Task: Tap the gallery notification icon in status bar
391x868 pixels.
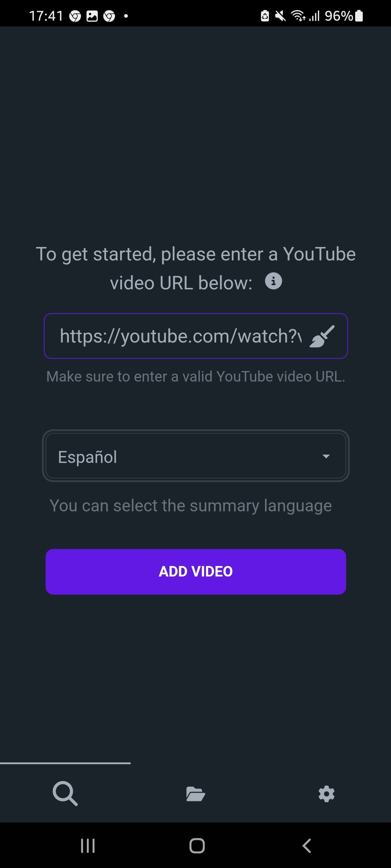Action: (x=92, y=16)
